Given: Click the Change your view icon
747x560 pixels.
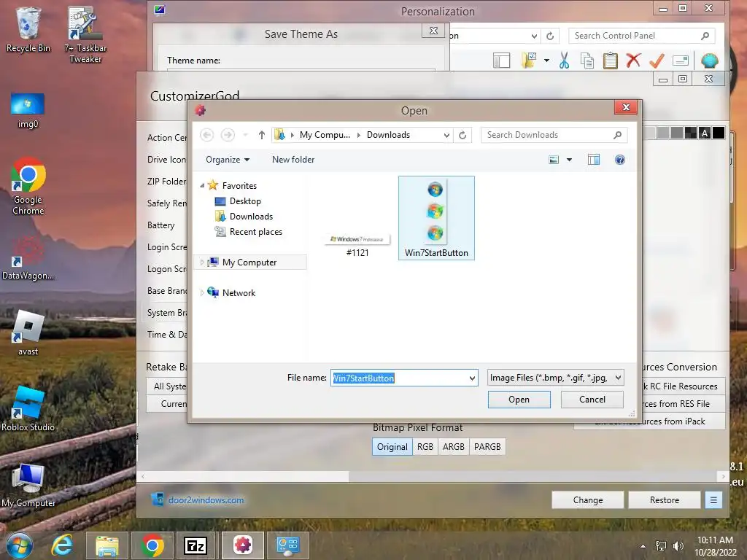Looking at the screenshot, I should (554, 160).
